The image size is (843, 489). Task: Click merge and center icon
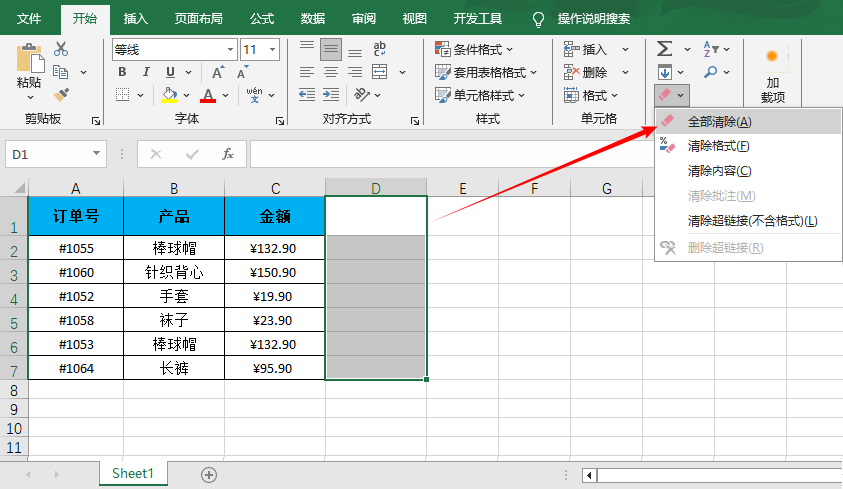[380, 72]
